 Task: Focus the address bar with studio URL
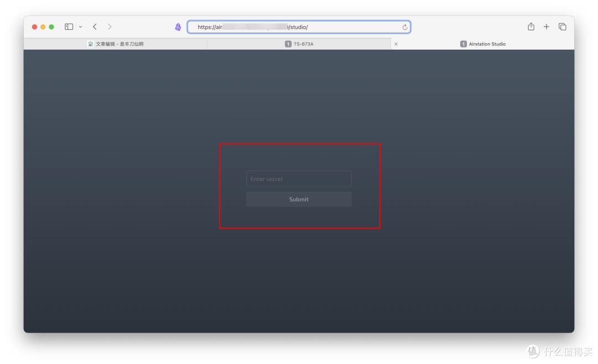pyautogui.click(x=298, y=27)
